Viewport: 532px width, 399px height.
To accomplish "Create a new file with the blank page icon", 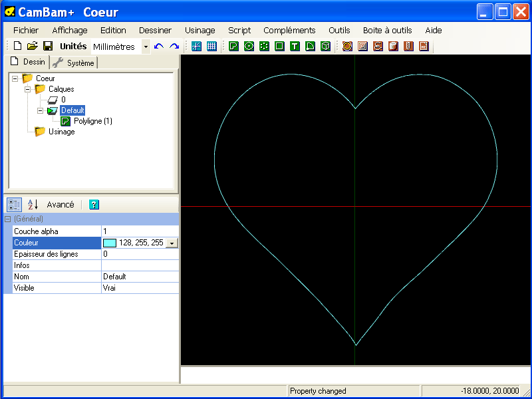I will click(x=17, y=46).
